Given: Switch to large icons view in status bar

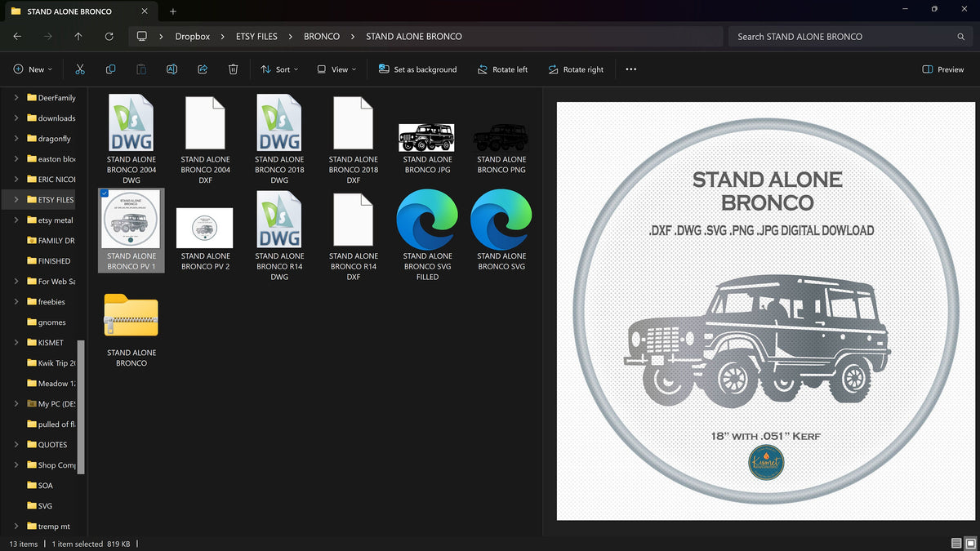Looking at the screenshot, I should tap(969, 544).
